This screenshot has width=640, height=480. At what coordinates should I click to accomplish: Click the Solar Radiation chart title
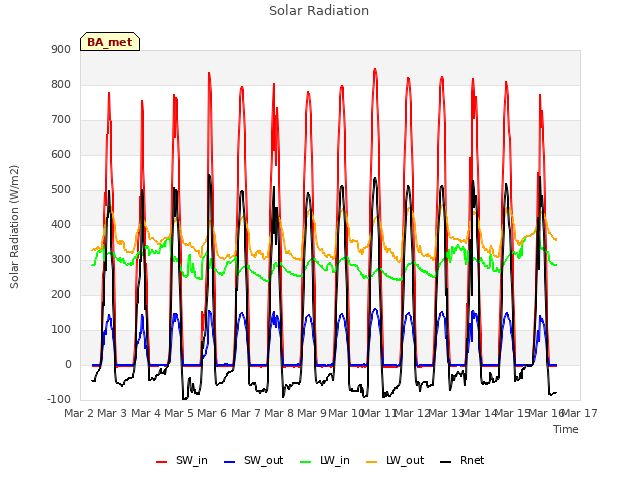coord(319,11)
